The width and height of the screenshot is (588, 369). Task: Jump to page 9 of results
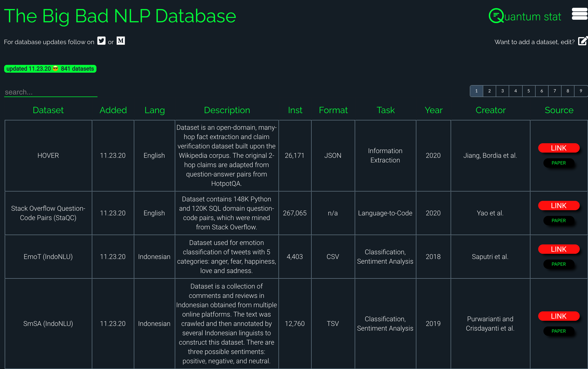click(581, 91)
